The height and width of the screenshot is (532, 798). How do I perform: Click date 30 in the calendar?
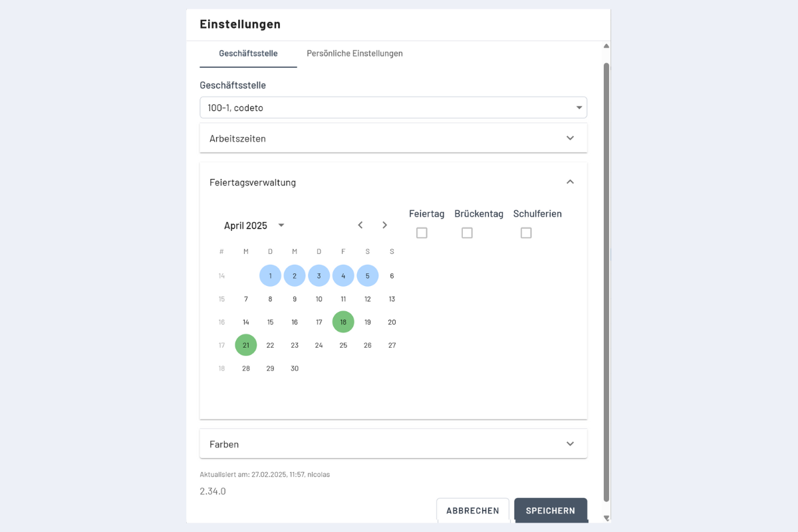[x=295, y=368]
